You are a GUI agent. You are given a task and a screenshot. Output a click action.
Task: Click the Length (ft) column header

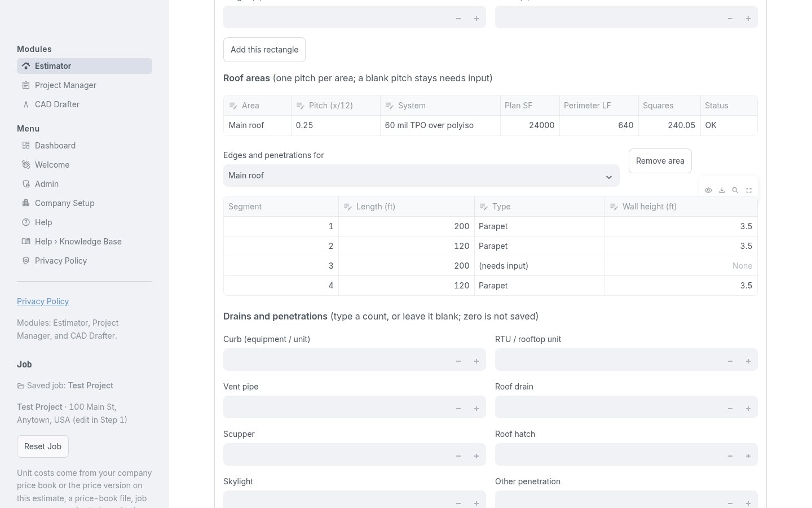[x=406, y=207]
